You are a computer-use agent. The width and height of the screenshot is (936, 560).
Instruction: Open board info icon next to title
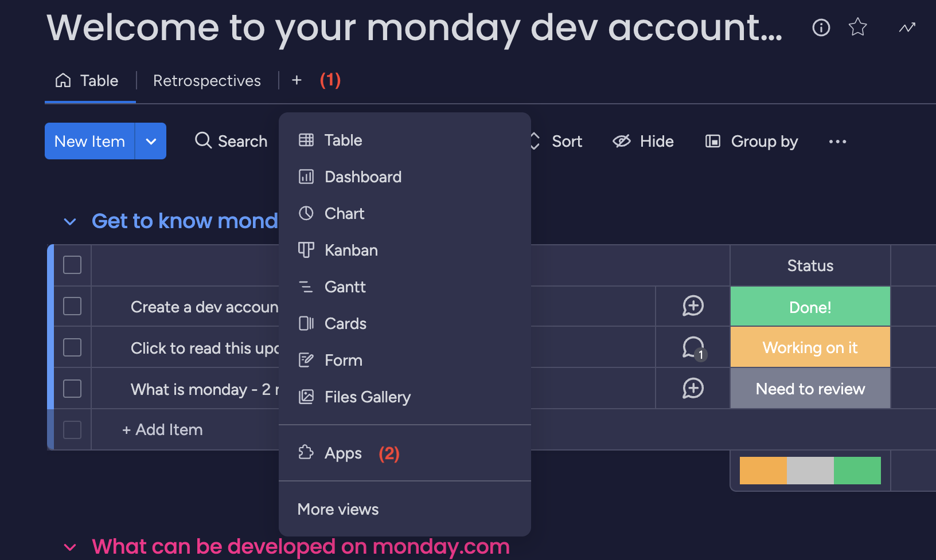(821, 27)
